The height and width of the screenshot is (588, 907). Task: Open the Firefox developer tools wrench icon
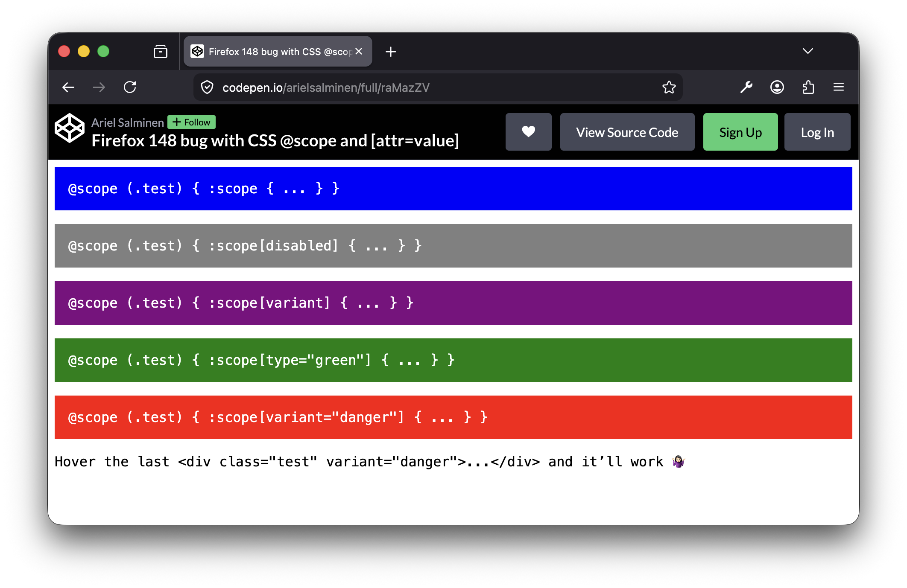[746, 87]
